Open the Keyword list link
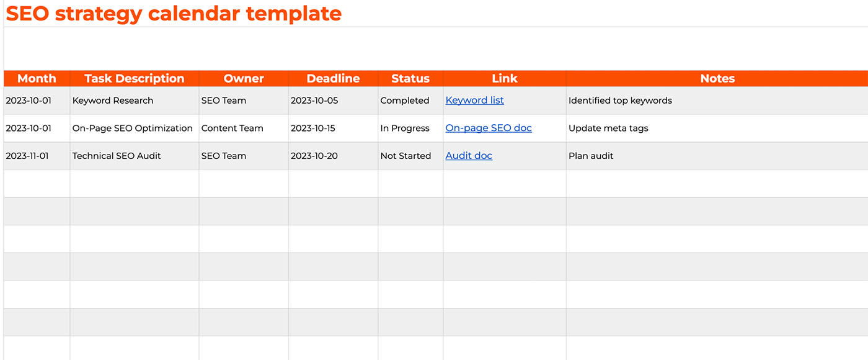Viewport: 868px width, 360px height. pos(474,101)
